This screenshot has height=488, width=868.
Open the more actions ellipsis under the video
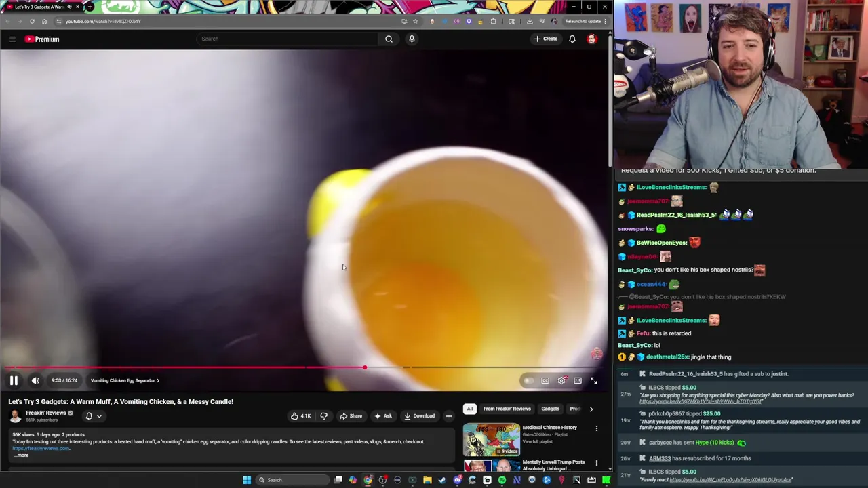(448, 416)
